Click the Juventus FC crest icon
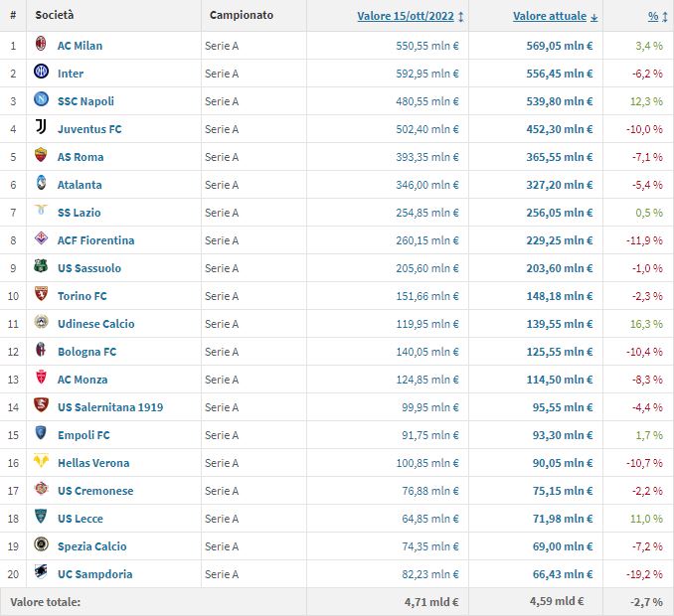 [41, 129]
